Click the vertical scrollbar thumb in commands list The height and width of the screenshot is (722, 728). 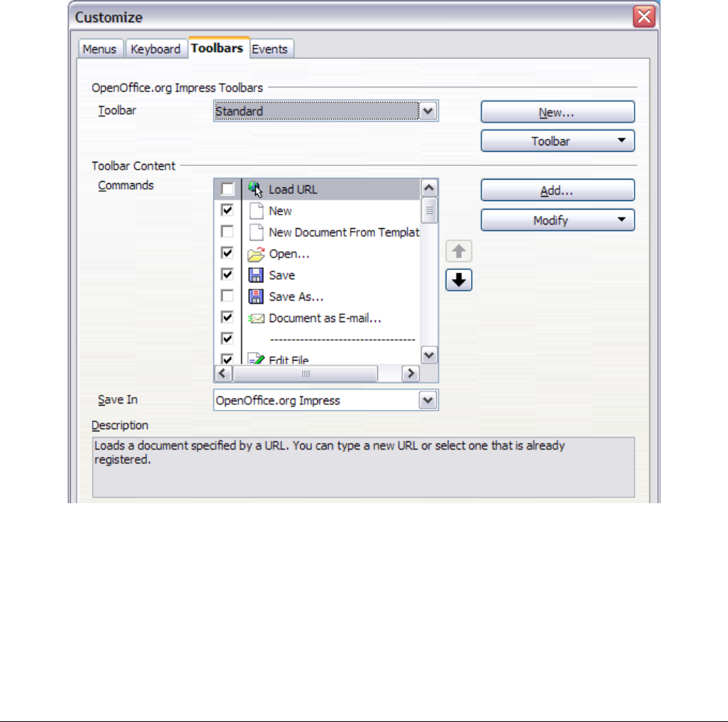coord(429,210)
